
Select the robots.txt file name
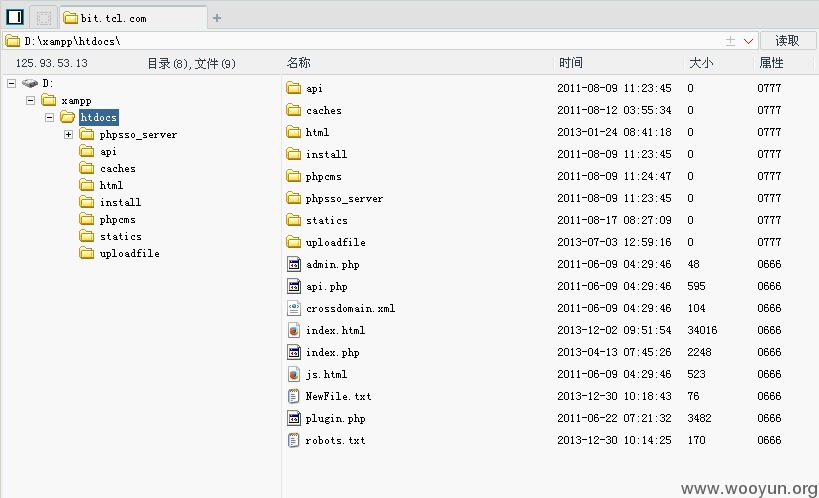pos(335,441)
